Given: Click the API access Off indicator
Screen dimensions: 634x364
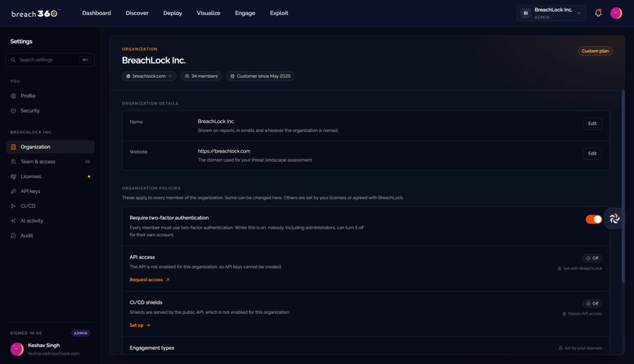Looking at the screenshot, I should point(593,258).
